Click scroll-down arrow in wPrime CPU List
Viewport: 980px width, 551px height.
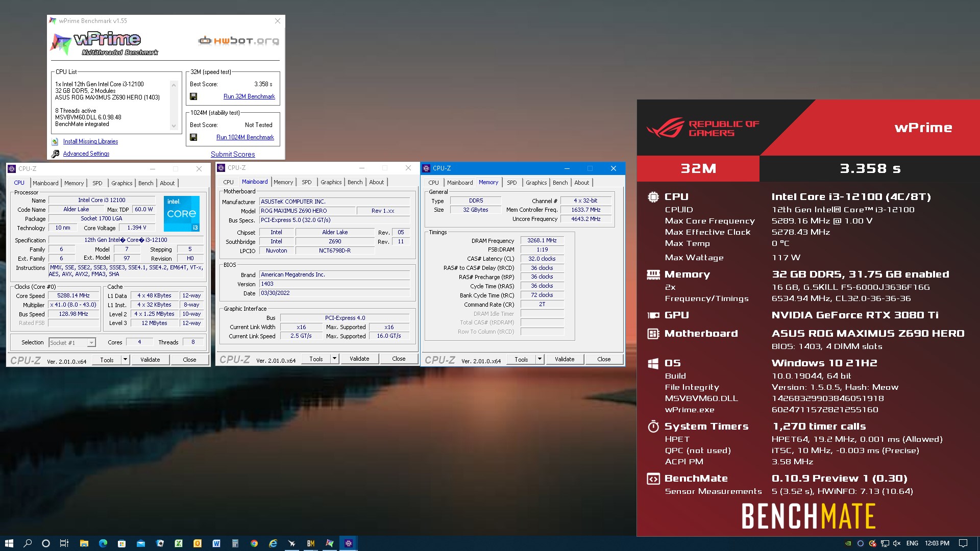(x=174, y=126)
